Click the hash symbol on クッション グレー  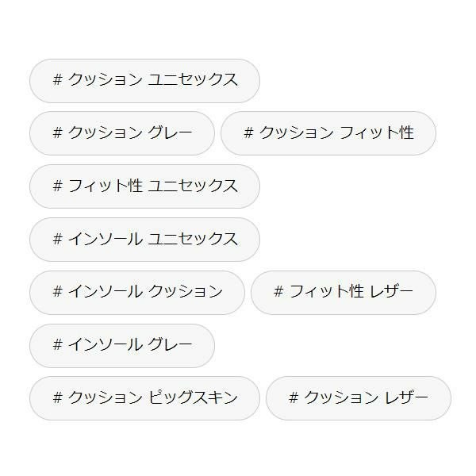tap(57, 132)
